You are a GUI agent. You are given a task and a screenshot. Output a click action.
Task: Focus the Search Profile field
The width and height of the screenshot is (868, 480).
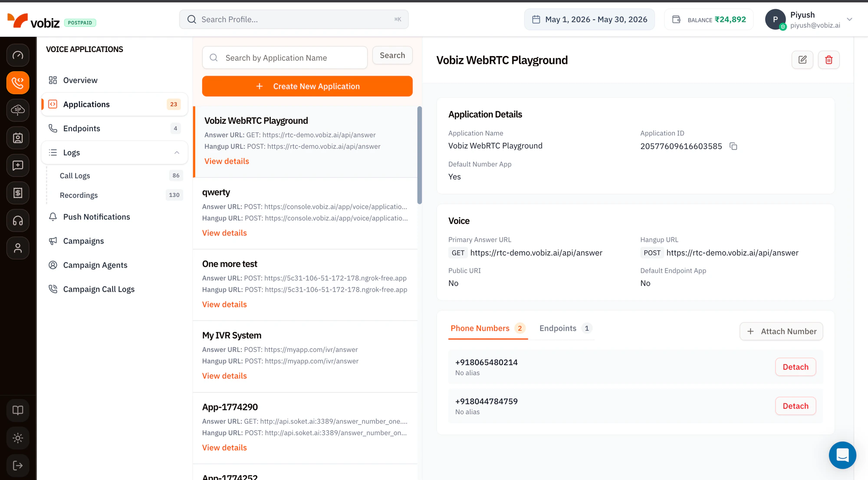294,20
